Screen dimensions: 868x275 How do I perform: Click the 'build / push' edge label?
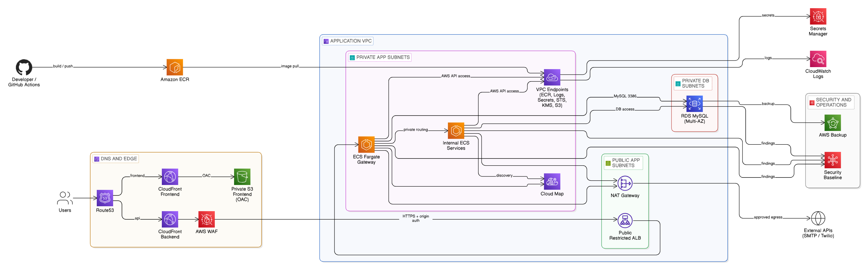coord(63,66)
